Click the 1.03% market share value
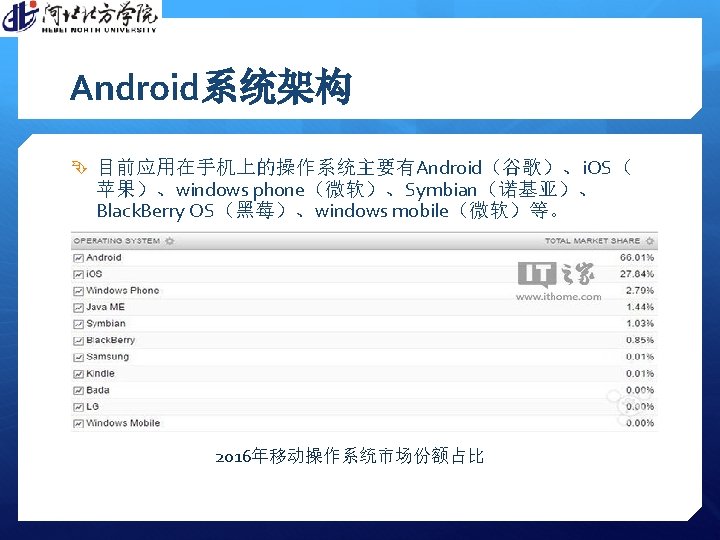The image size is (720, 540). point(640,324)
